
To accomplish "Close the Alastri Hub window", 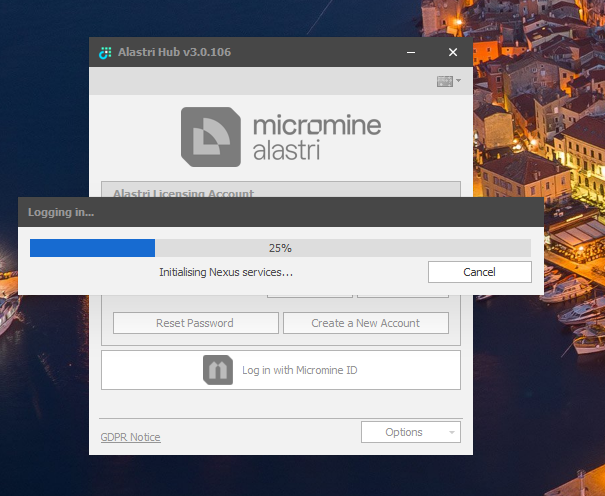I will coord(453,52).
